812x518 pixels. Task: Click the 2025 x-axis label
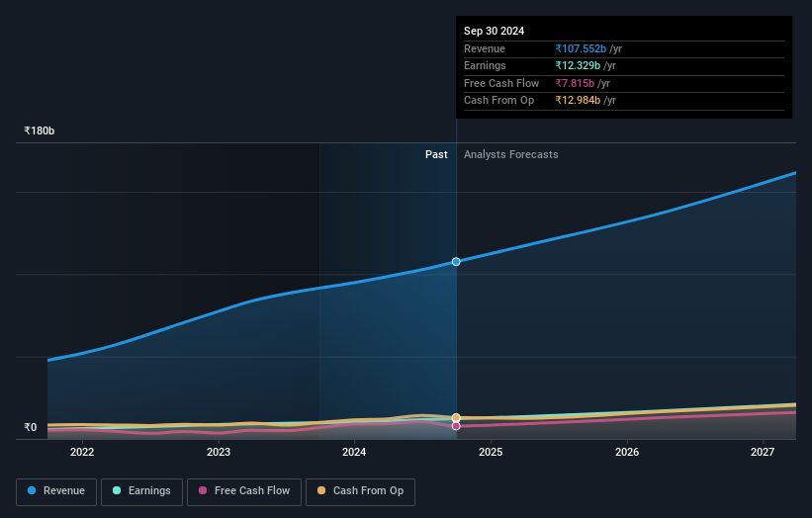click(491, 452)
